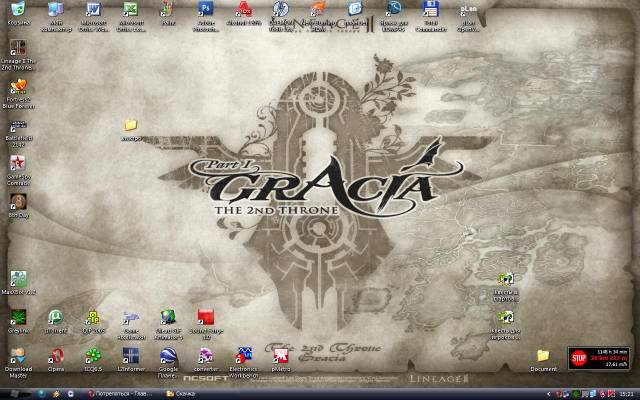The width and height of the screenshot is (640, 400).
Task: Switch to the Скачка folder window in the taskbar
Action: [x=180, y=394]
